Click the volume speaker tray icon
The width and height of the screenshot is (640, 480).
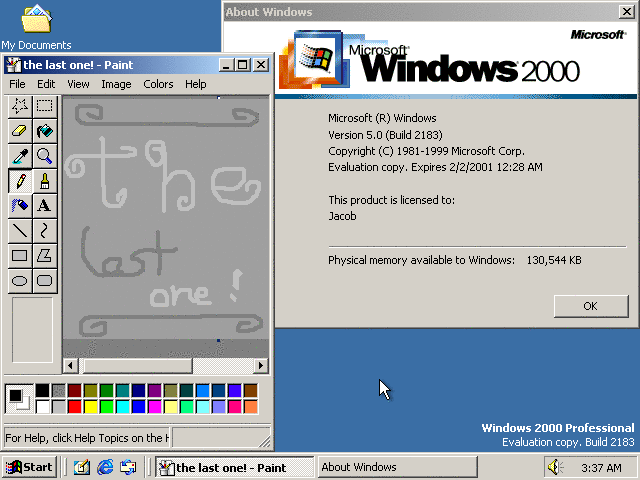point(556,467)
